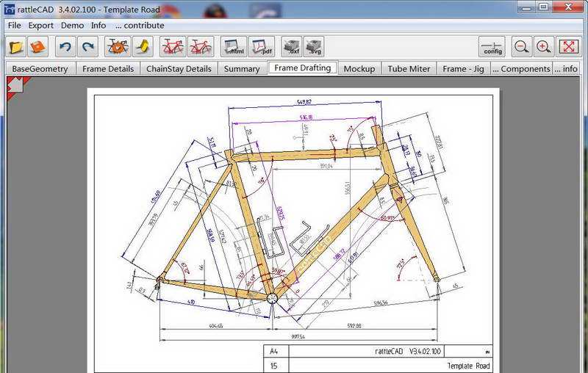This screenshot has height=373, width=588.
Task: Fit drawing to window with red arrows icon
Action: click(x=568, y=47)
